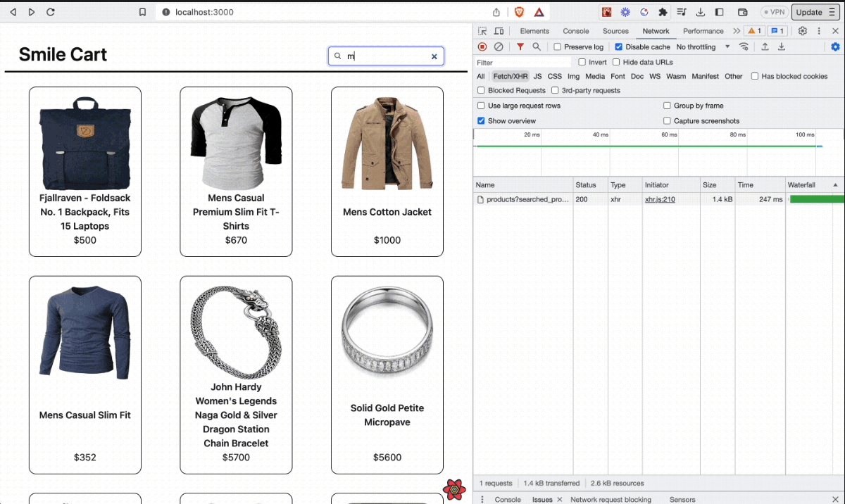Viewport: 845px width, 504px height.
Task: Select the inspect element tool in DevTools
Action: pos(482,31)
